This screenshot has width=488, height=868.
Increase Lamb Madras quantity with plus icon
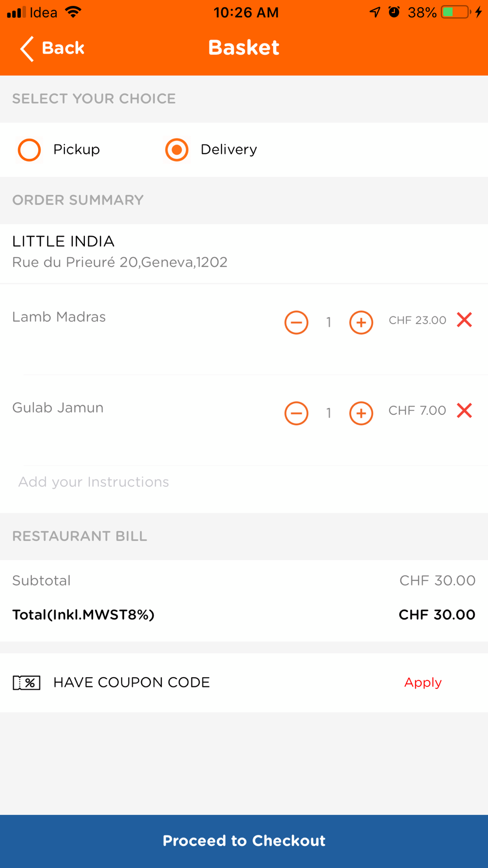[361, 323]
